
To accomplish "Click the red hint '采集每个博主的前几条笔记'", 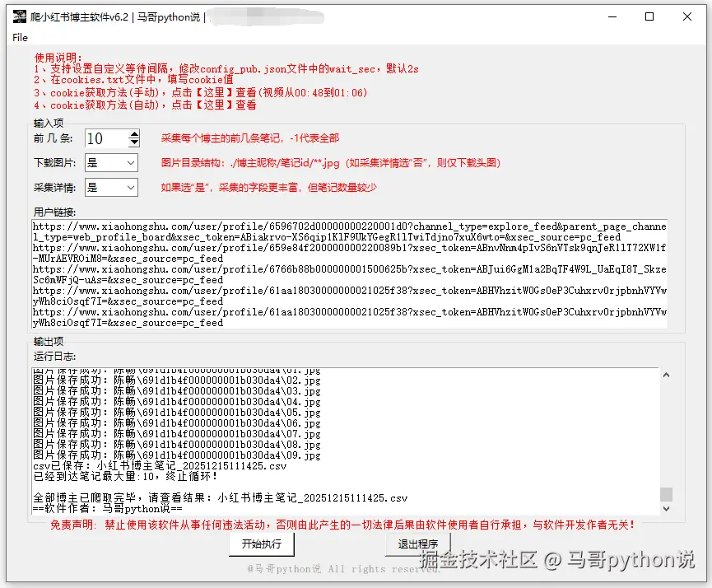I will pos(250,138).
